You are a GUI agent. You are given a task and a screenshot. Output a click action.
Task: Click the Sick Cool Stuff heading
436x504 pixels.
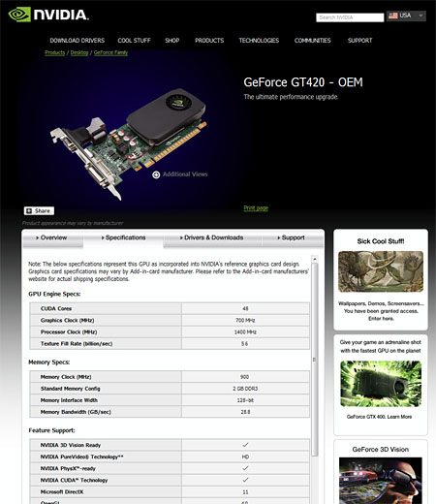(x=381, y=241)
